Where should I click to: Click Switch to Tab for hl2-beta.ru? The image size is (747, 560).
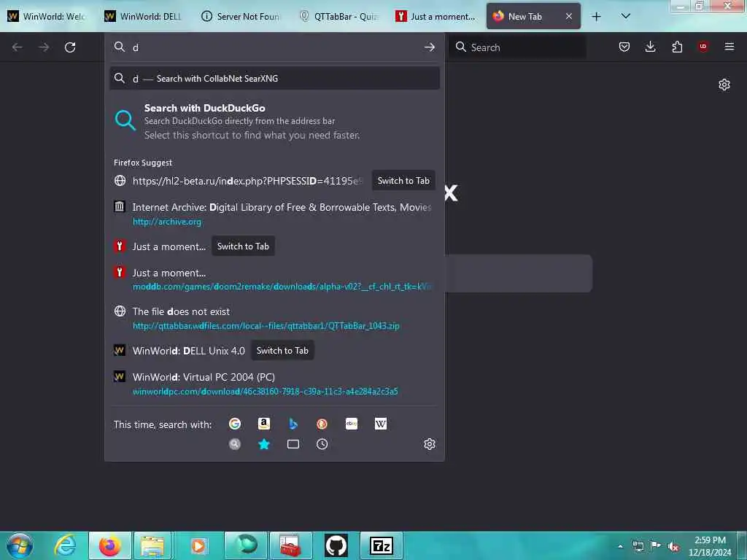403,181
